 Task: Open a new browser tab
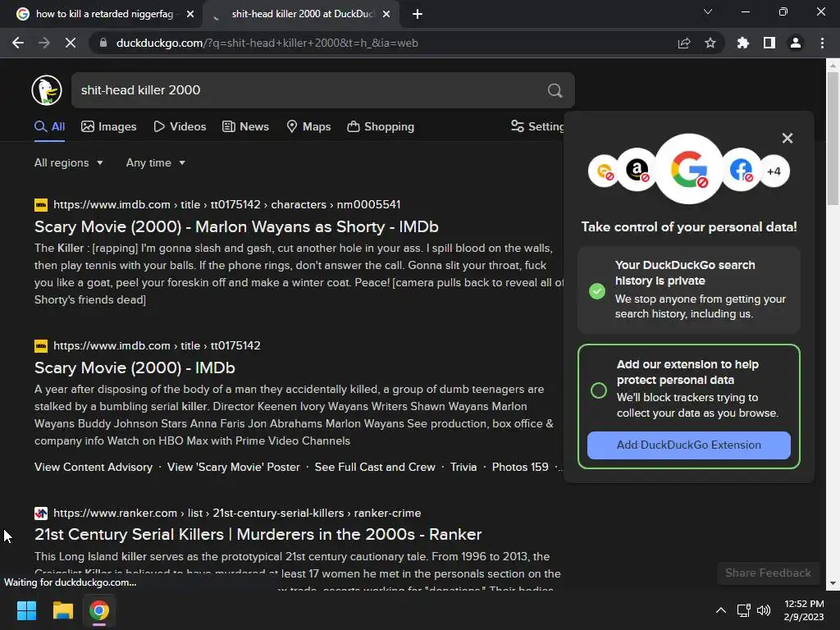(418, 14)
